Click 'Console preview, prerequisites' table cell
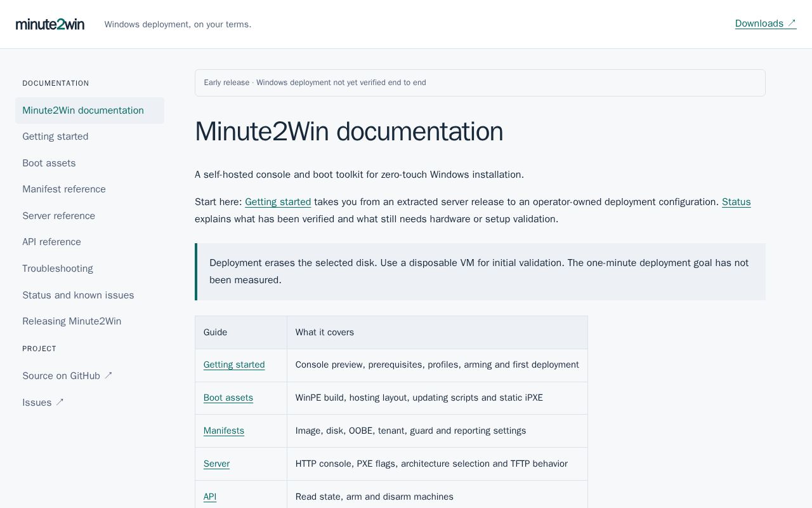812x508 pixels. (x=437, y=364)
